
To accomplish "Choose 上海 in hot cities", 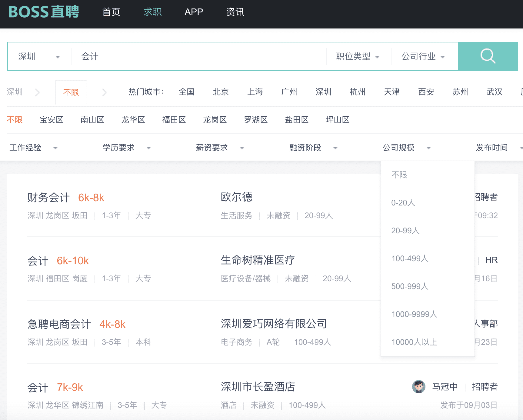I will click(255, 92).
